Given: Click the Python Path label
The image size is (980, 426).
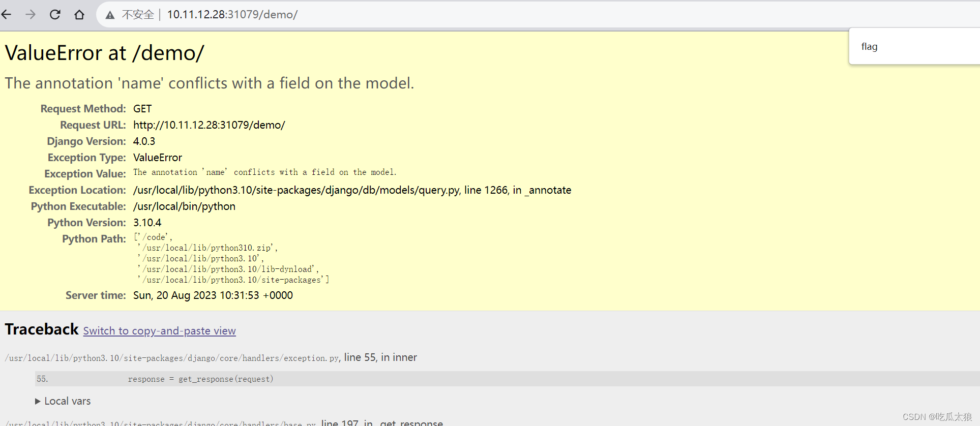Looking at the screenshot, I should (94, 239).
